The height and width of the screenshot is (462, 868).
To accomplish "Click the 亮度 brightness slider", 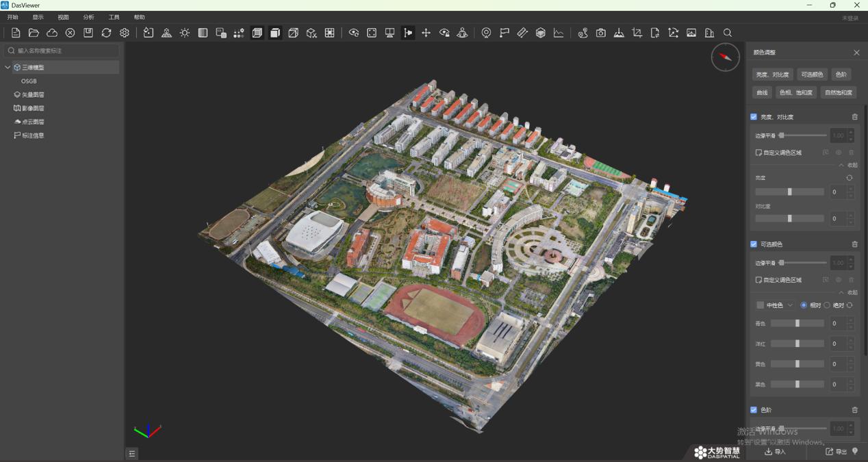I will click(789, 192).
